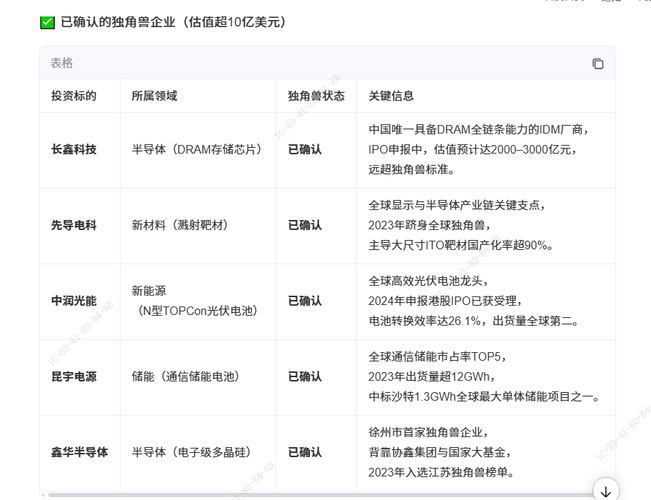Click the 关键信息 column header
The height and width of the screenshot is (500, 651).
[391, 96]
